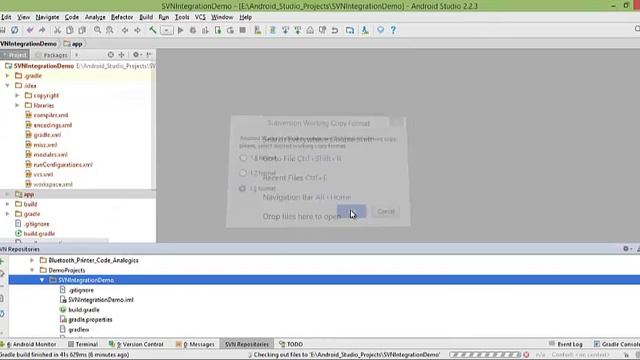
Task: Open the TODO tool tab
Action: 291,344
